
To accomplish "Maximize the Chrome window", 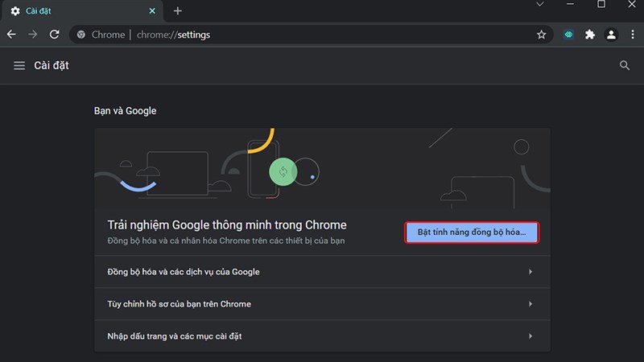I will coord(601,4).
